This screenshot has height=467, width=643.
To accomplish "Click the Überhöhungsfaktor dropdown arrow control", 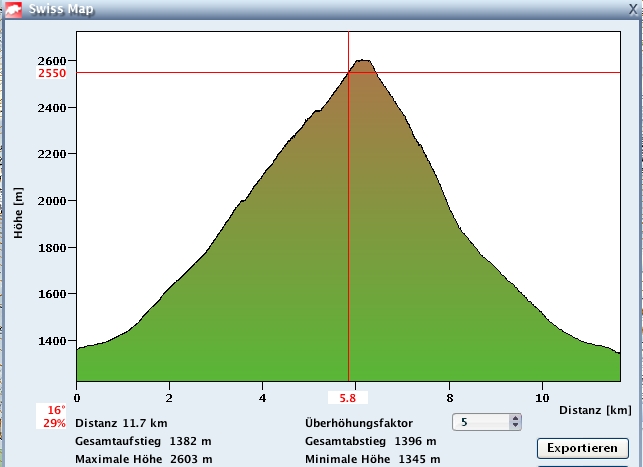I will coord(515,422).
